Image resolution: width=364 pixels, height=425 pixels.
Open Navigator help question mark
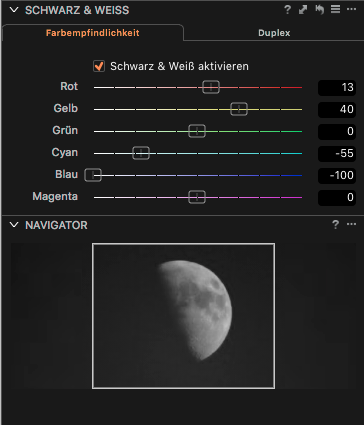[335, 224]
